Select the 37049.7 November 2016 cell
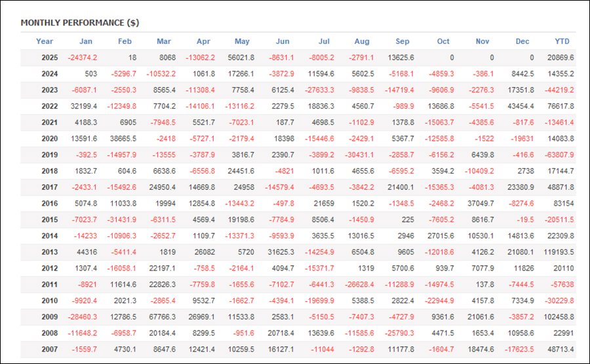 pyautogui.click(x=480, y=204)
